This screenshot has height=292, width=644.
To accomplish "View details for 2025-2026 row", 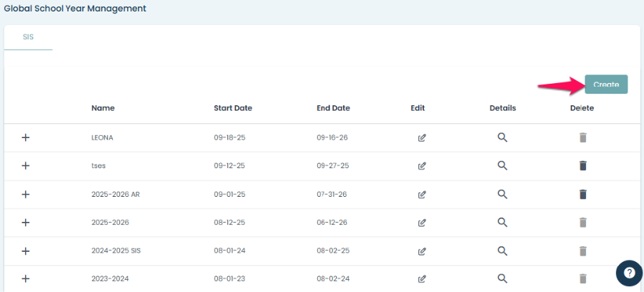I will pos(502,222).
